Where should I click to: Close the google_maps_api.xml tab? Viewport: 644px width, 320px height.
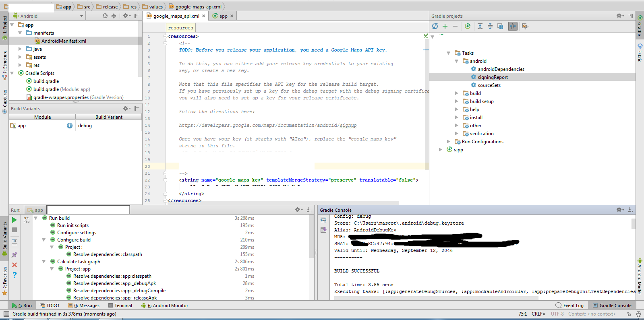coord(203,16)
